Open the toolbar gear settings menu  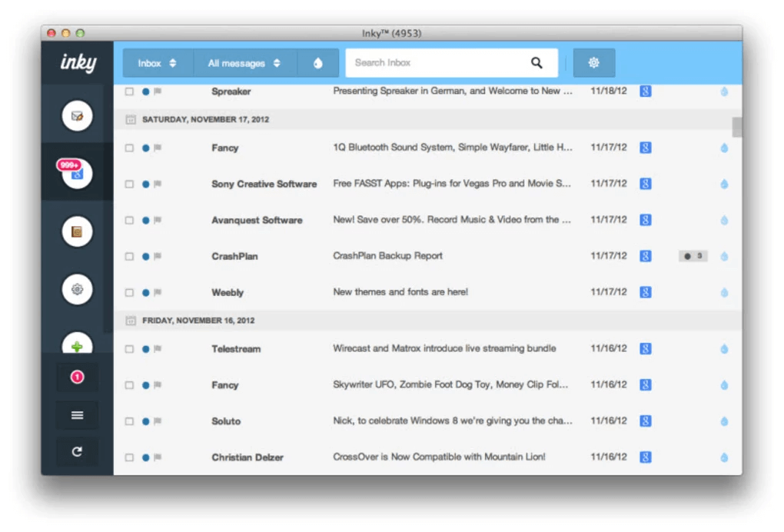click(x=593, y=63)
